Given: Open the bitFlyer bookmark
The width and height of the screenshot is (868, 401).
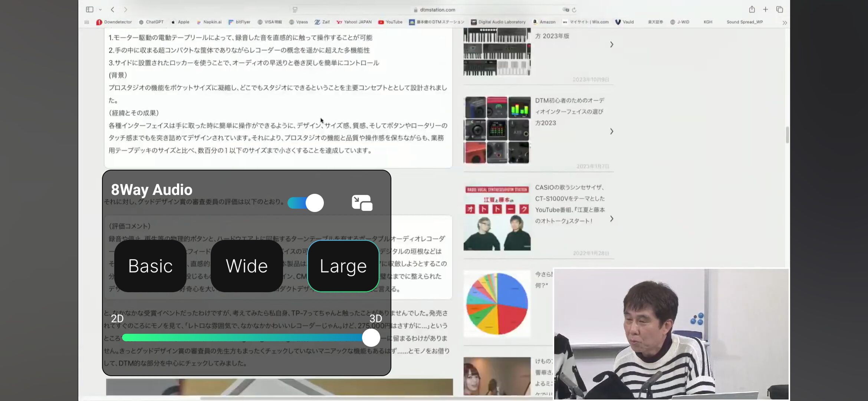Looking at the screenshot, I should pos(239,22).
